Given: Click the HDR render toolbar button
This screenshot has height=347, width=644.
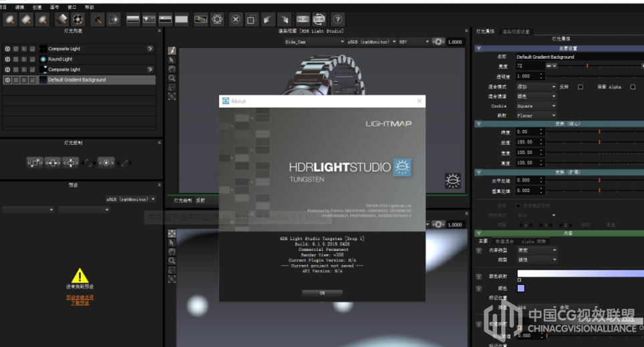Looking at the screenshot, I should point(303,19).
